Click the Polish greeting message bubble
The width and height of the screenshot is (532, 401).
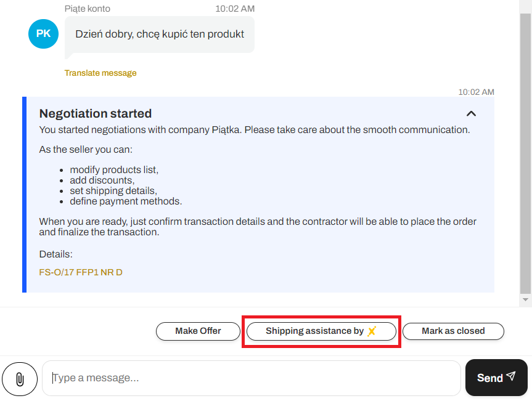coord(160,34)
